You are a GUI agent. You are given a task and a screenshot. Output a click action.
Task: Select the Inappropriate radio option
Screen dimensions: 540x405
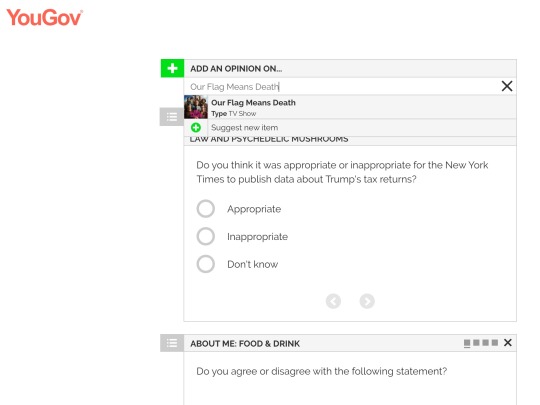coord(206,236)
